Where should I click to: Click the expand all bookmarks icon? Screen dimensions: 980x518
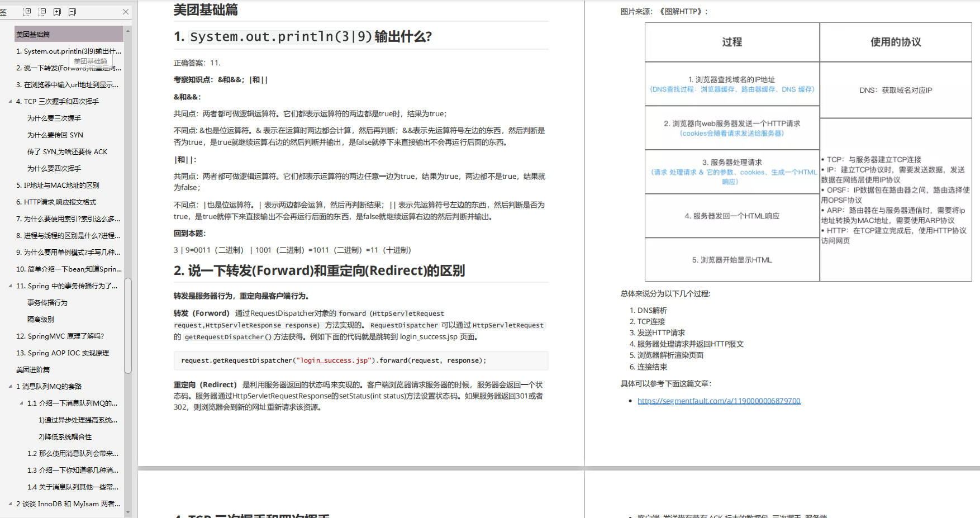(x=27, y=12)
